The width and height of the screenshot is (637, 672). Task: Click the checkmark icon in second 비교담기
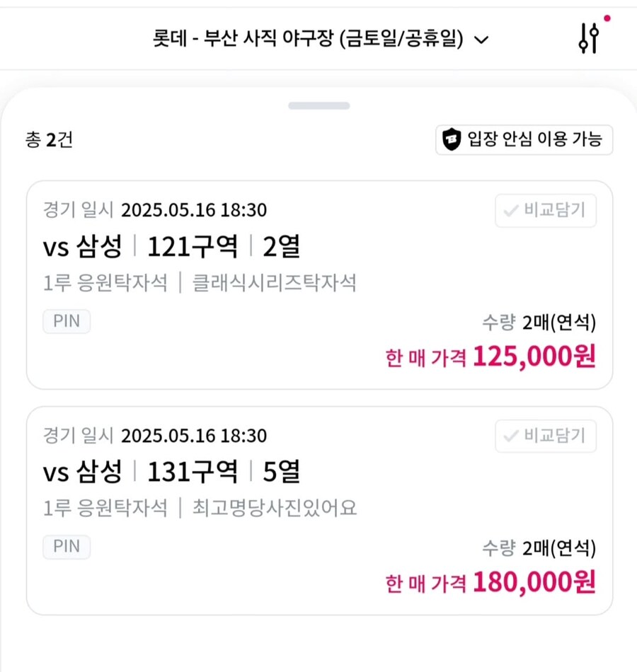511,436
